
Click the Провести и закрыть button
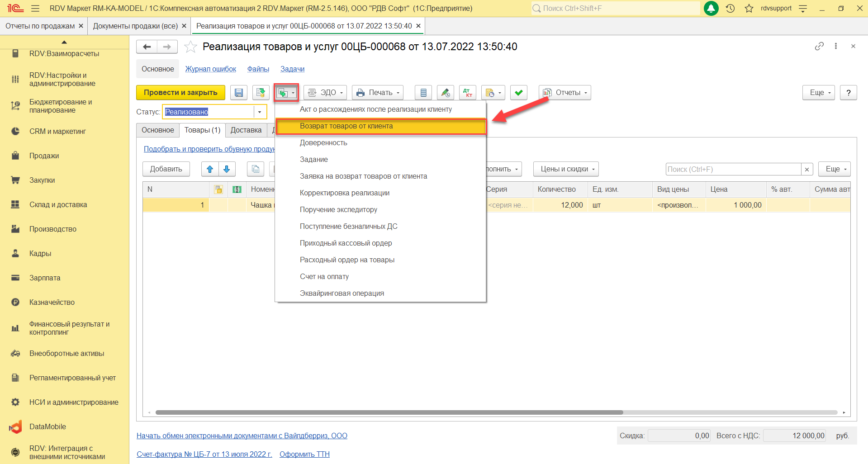pyautogui.click(x=180, y=93)
